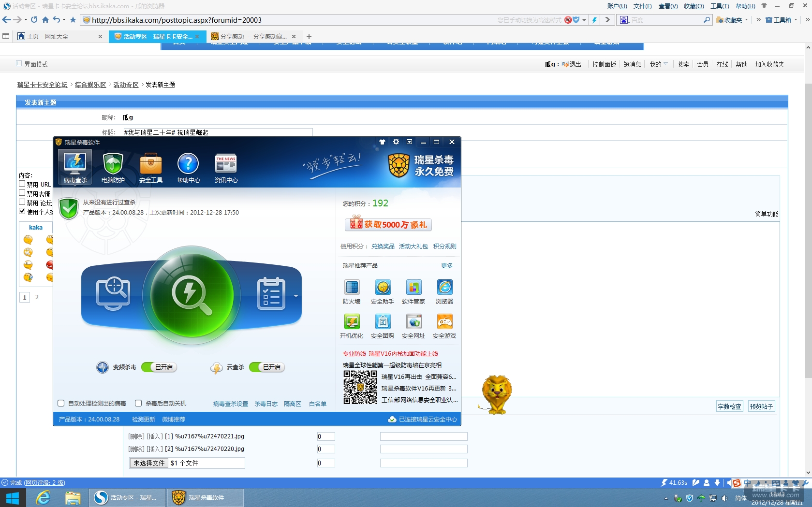812x507 pixels.
Task: Open the Windows Start button
Action: pyautogui.click(x=13, y=497)
